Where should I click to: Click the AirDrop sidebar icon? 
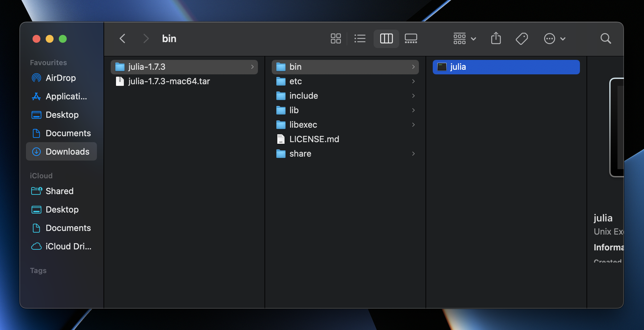(x=36, y=78)
